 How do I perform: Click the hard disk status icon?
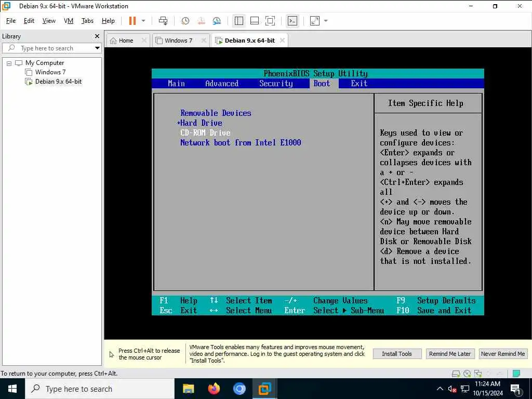(456, 374)
